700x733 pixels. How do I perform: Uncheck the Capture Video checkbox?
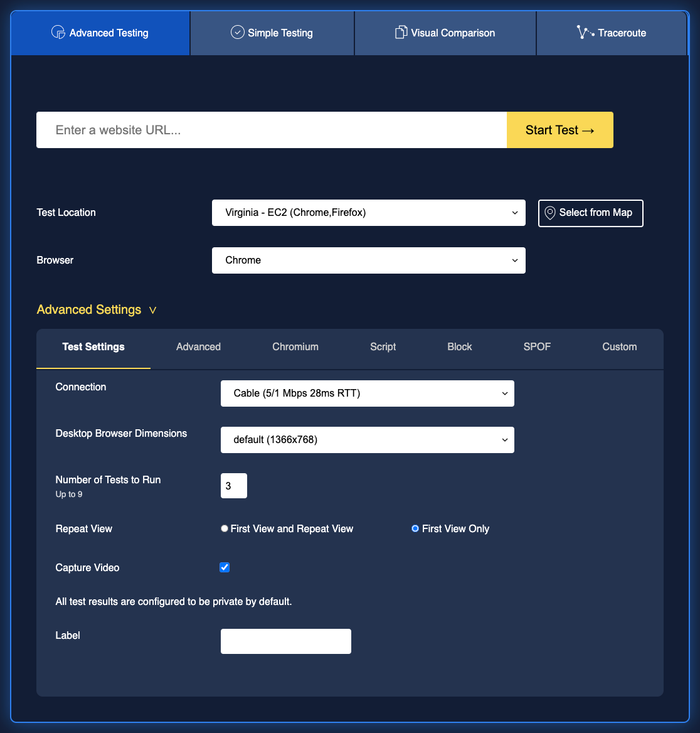coord(224,567)
